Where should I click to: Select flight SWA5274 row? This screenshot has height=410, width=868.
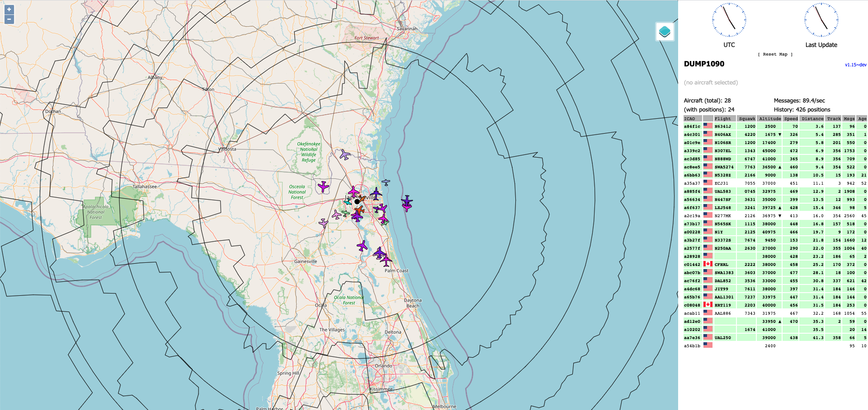775,167
